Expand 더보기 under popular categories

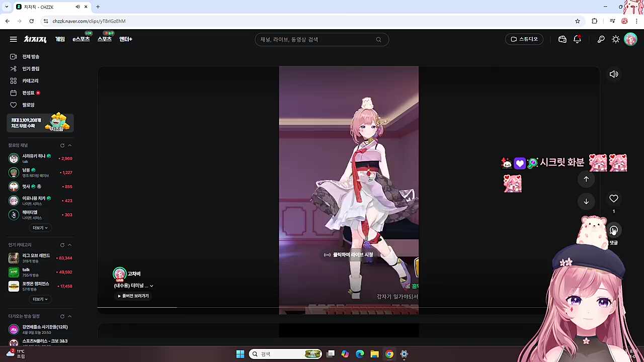40,299
